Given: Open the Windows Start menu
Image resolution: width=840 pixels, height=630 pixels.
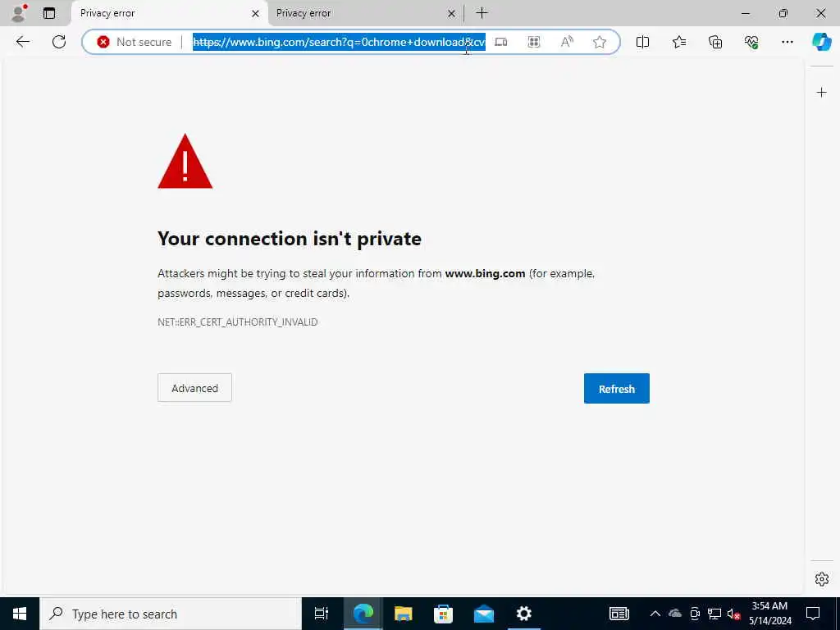Looking at the screenshot, I should coord(20,614).
